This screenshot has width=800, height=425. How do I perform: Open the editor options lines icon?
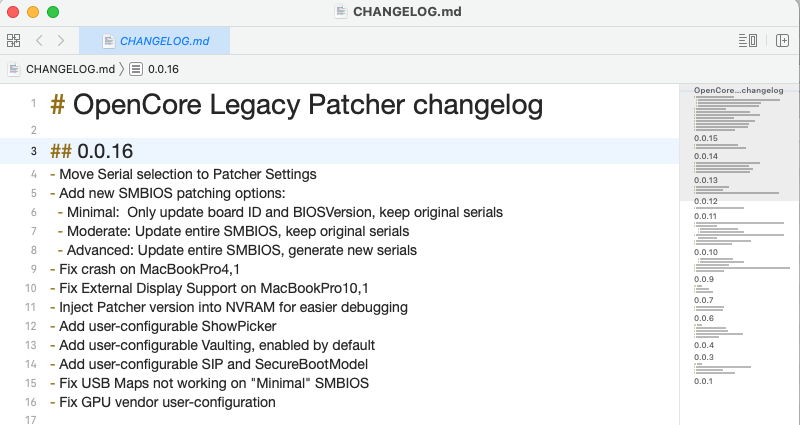tap(747, 40)
